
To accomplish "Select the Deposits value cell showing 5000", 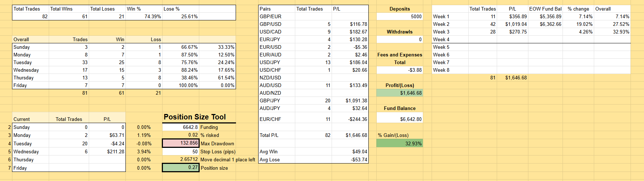I will tap(399, 16).
